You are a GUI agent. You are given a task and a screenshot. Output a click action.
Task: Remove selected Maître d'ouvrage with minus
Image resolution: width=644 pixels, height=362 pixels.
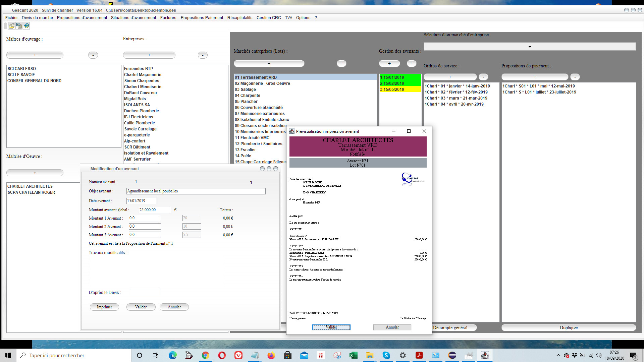click(x=93, y=55)
